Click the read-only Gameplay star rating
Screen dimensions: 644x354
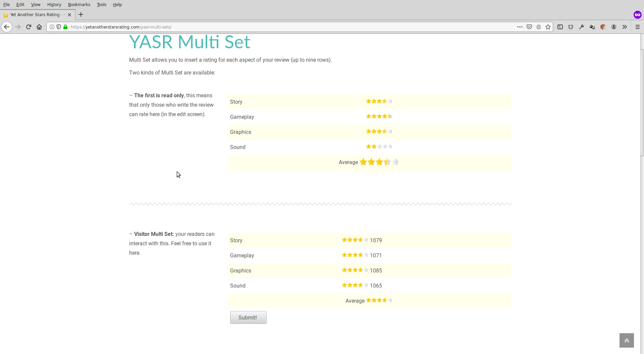coord(379,116)
